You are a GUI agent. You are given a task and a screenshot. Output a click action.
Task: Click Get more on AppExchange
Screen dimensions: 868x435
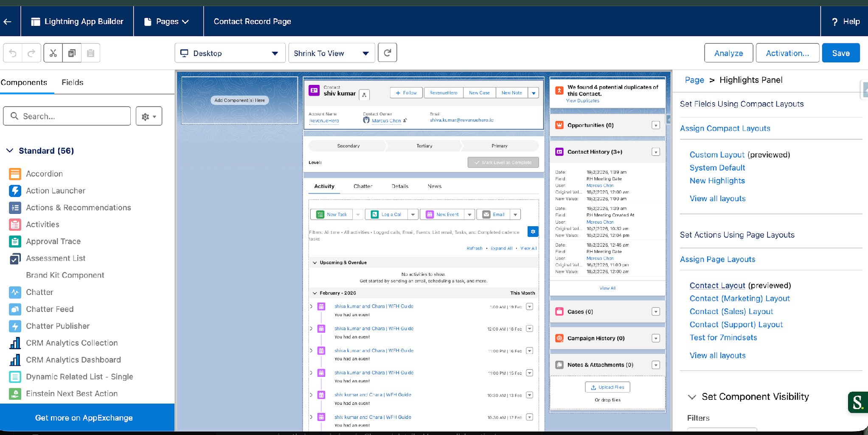84,418
